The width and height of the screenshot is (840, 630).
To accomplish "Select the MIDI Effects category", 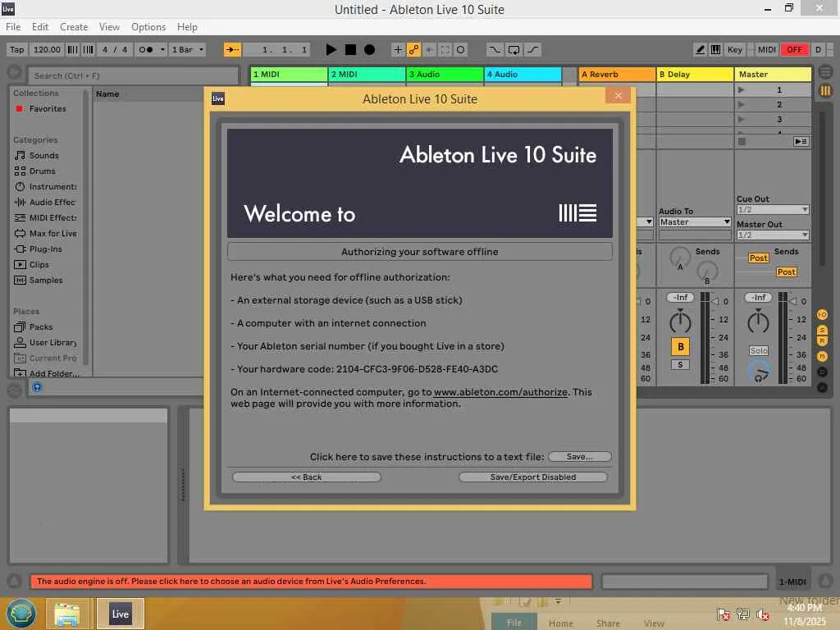I will (46, 217).
